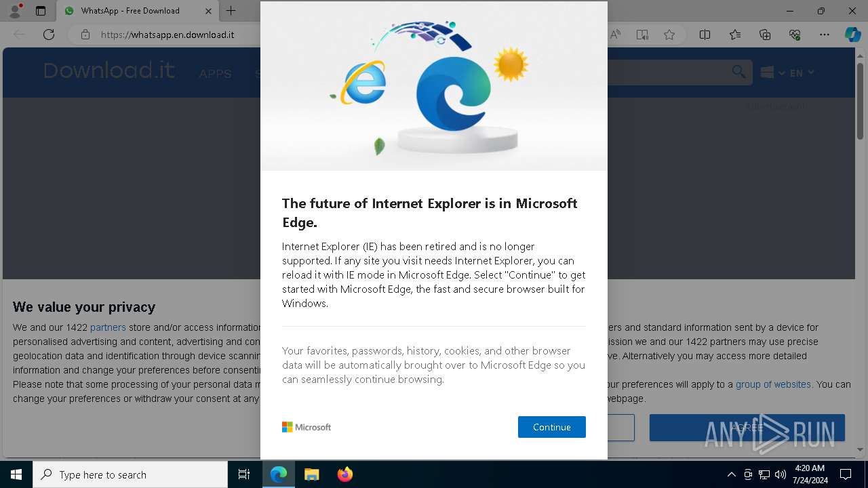Open the volume tray icon

tap(781, 474)
